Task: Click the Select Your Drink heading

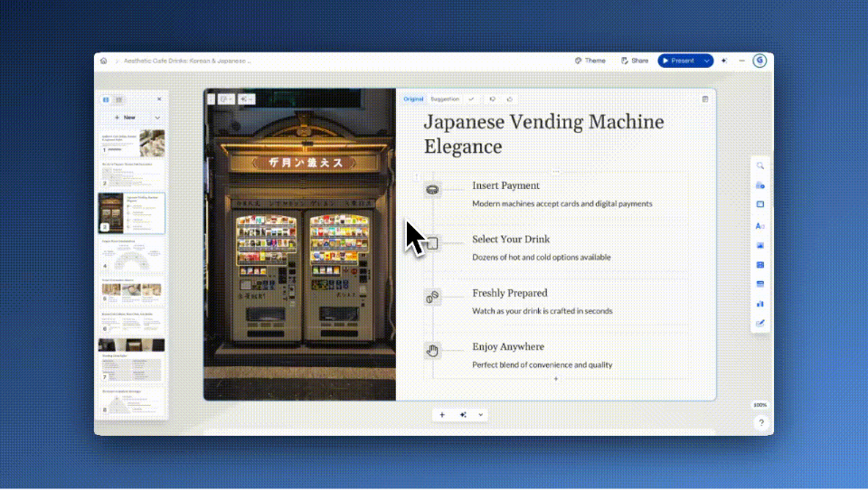Action: coord(510,239)
